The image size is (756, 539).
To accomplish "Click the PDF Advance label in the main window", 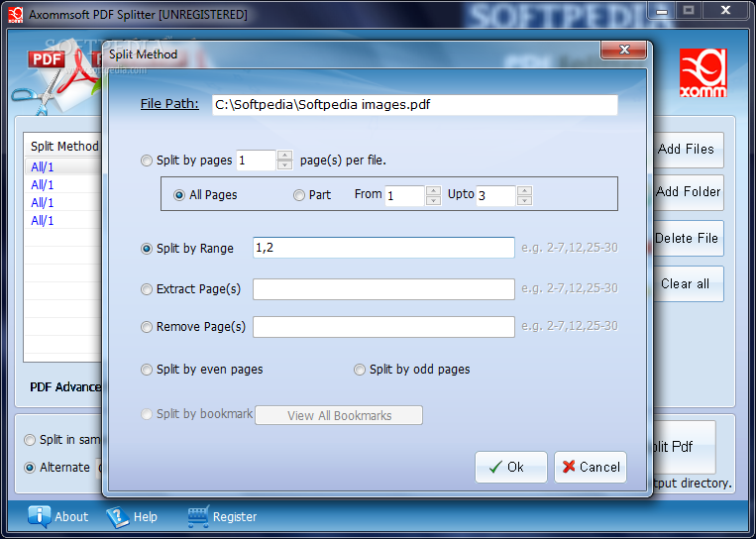I will [x=65, y=387].
